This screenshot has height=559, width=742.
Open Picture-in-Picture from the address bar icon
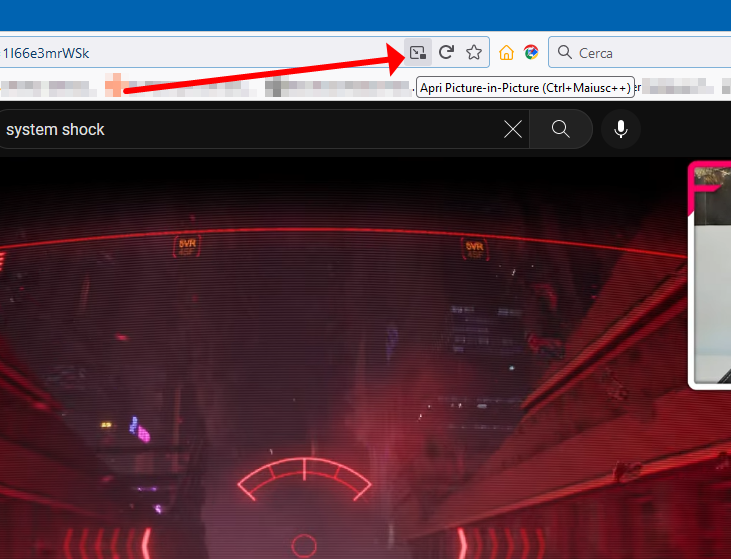(x=418, y=53)
